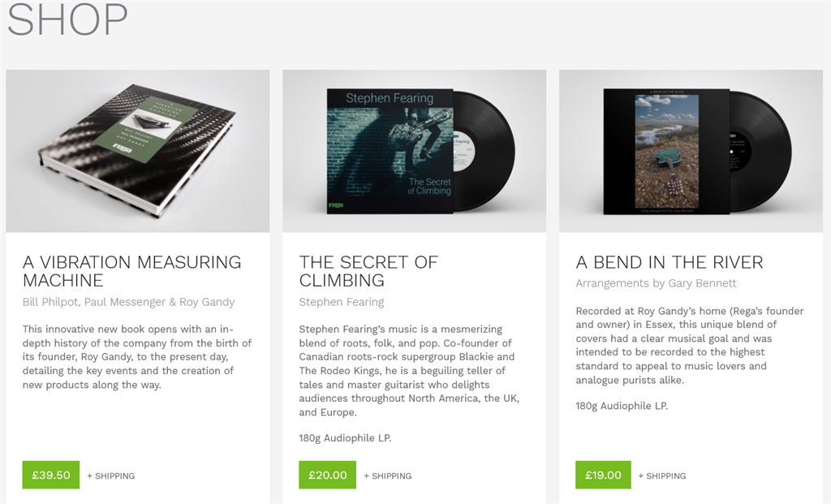
Task: Click the £19.00 price button
Action: point(603,475)
